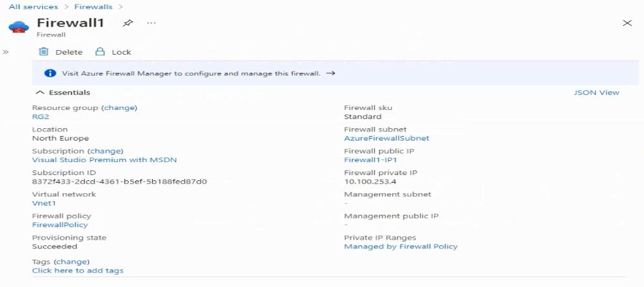Collapse the Essentials section
The width and height of the screenshot is (644, 287).
pyautogui.click(x=40, y=92)
